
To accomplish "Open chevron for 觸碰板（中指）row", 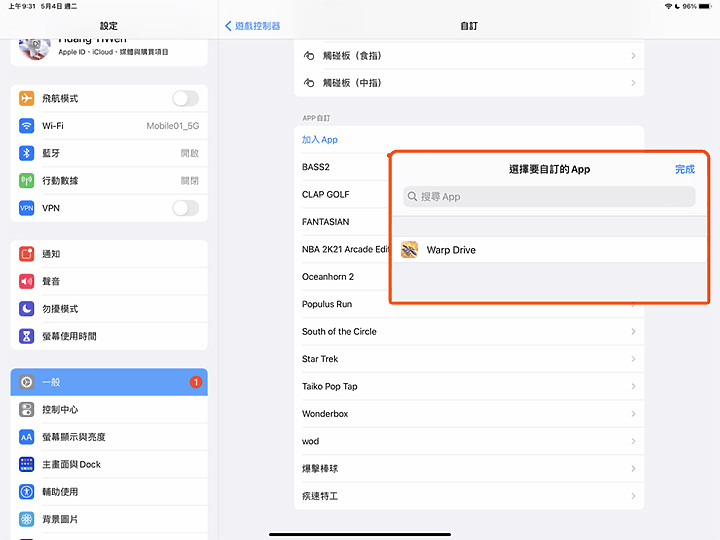I will [x=633, y=83].
